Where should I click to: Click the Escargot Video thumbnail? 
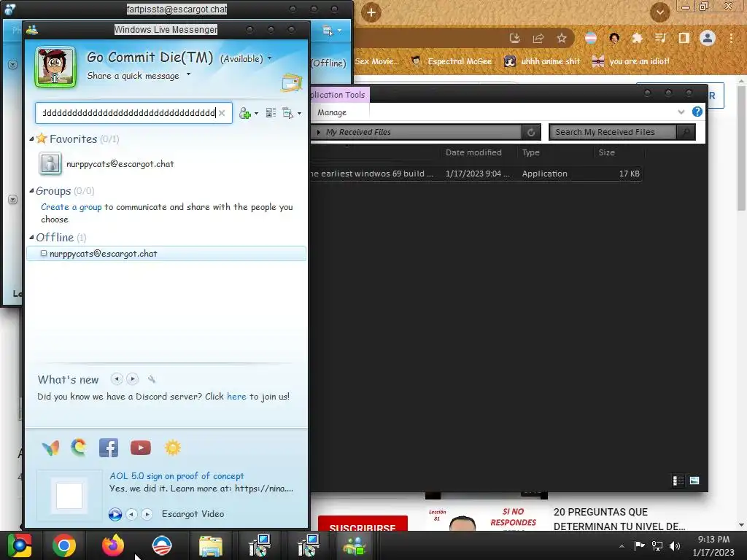click(69, 496)
